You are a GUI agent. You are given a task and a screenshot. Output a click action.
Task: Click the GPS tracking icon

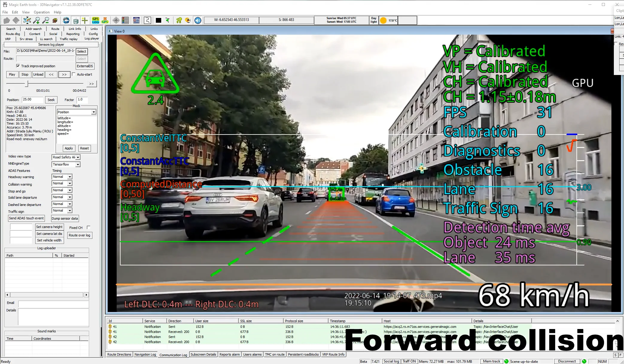(x=105, y=20)
